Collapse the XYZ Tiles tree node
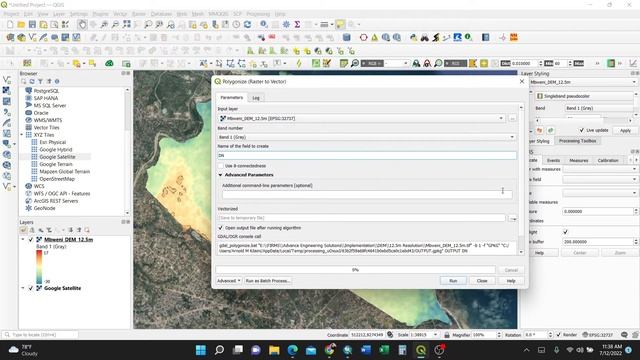 click(x=22, y=135)
